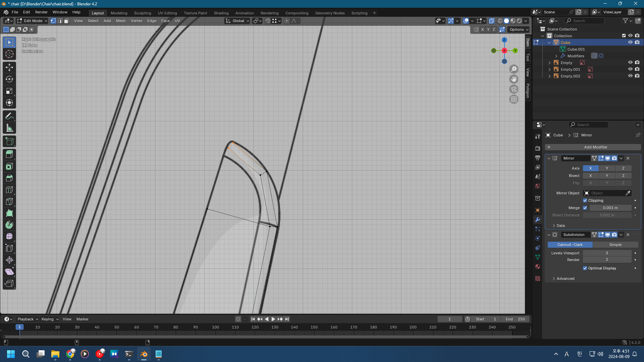Select the Poly Build tool
Viewport: 644px width, 362px height.
click(9, 213)
